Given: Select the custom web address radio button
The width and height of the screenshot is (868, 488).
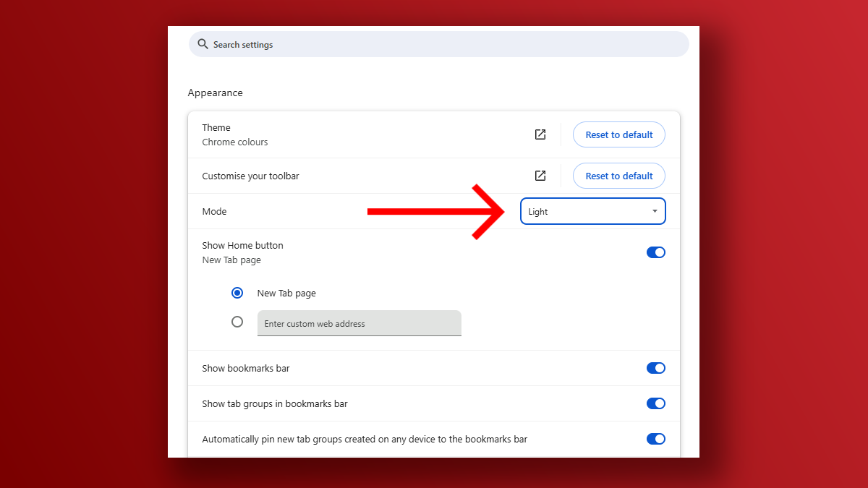Looking at the screenshot, I should coord(237,322).
